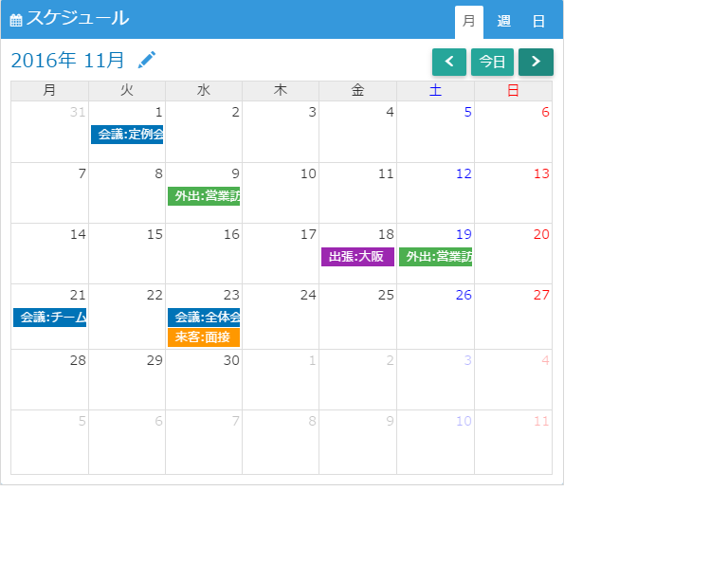Click the 2016年 11月 title
The width and height of the screenshot is (728, 582).
coord(68,61)
